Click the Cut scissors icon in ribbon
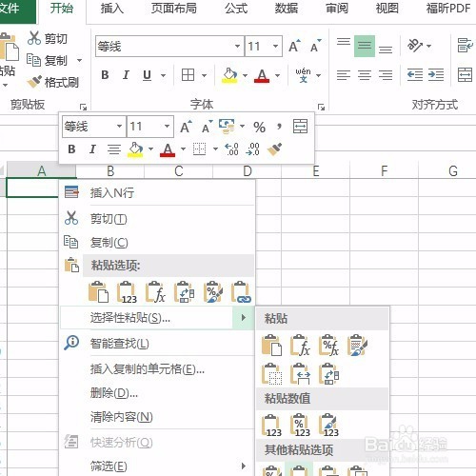The height and width of the screenshot is (476, 476). pos(34,38)
